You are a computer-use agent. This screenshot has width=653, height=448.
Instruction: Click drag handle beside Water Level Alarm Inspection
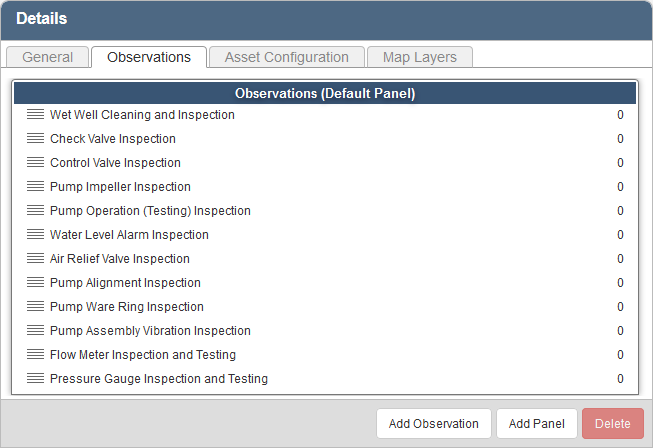click(35, 235)
